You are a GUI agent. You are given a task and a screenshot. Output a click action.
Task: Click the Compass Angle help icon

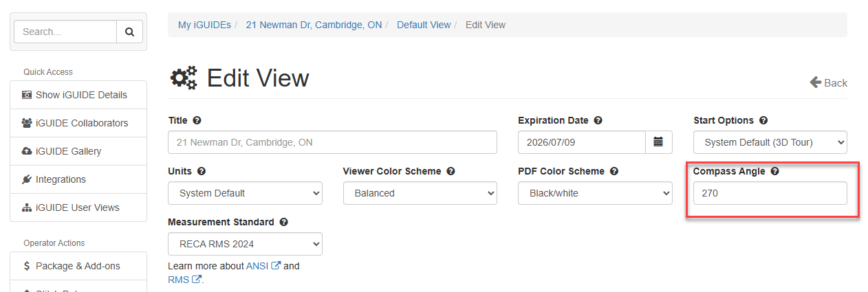coord(775,171)
